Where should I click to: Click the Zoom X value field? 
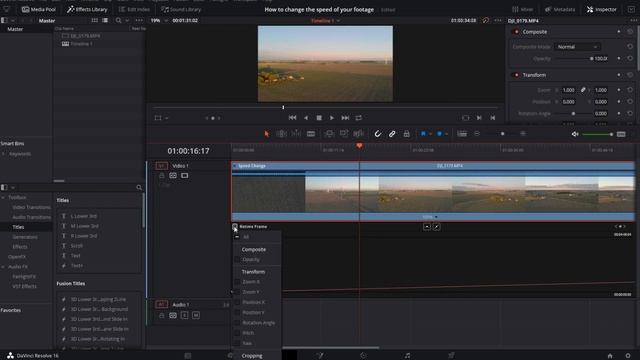(x=568, y=90)
